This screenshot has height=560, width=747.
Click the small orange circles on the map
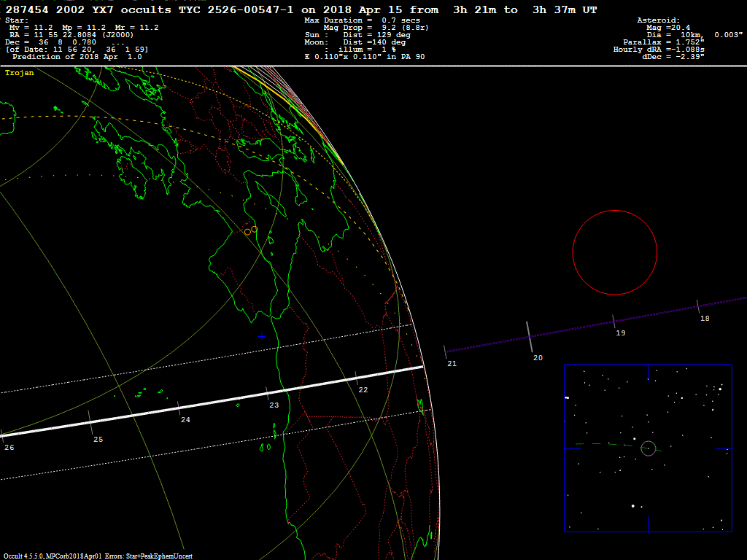point(250,230)
